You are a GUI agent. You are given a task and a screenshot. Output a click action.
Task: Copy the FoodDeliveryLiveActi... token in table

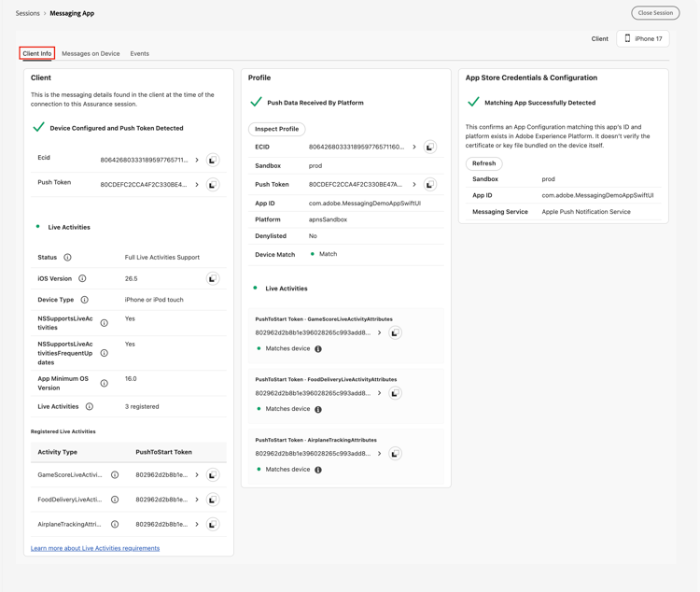[x=213, y=500]
